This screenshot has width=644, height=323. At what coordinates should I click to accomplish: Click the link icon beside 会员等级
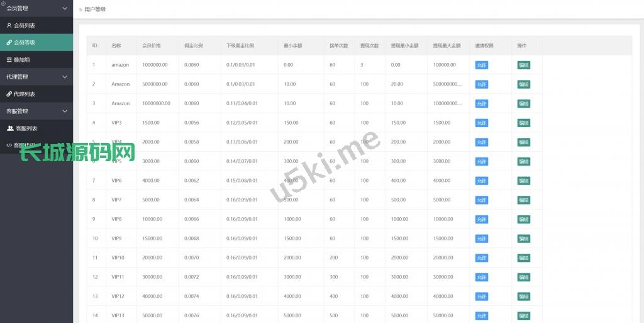9,43
